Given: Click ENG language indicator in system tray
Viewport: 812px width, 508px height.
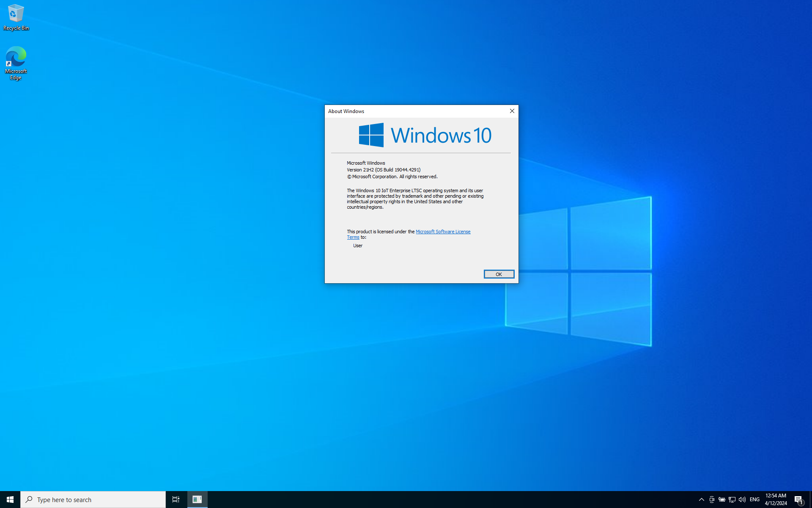Looking at the screenshot, I should coord(754,499).
